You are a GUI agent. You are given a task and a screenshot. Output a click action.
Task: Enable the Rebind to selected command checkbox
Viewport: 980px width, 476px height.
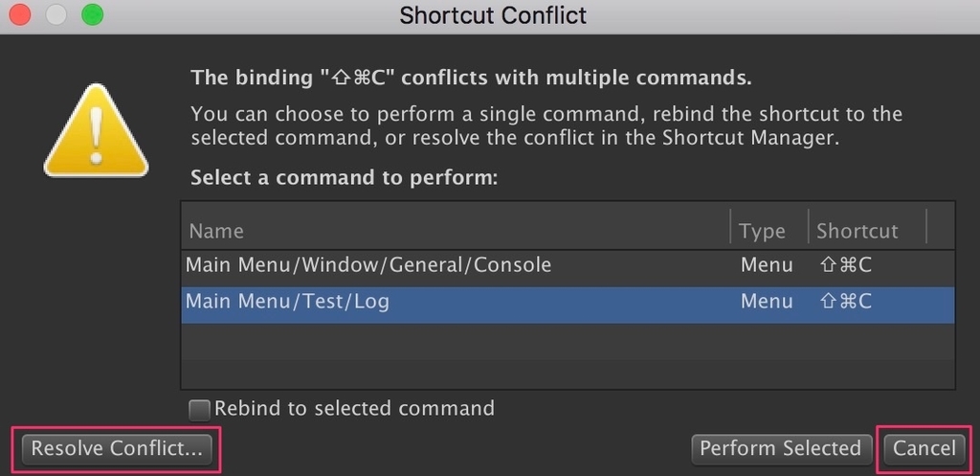[199, 410]
